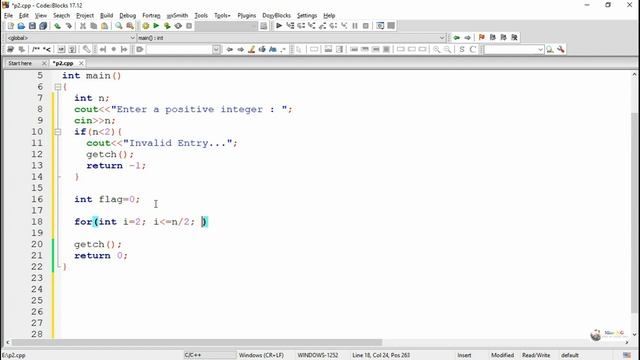This screenshot has height=360, width=640.
Task: Click Windows (CR+LF) in the status bar
Action: [261, 355]
